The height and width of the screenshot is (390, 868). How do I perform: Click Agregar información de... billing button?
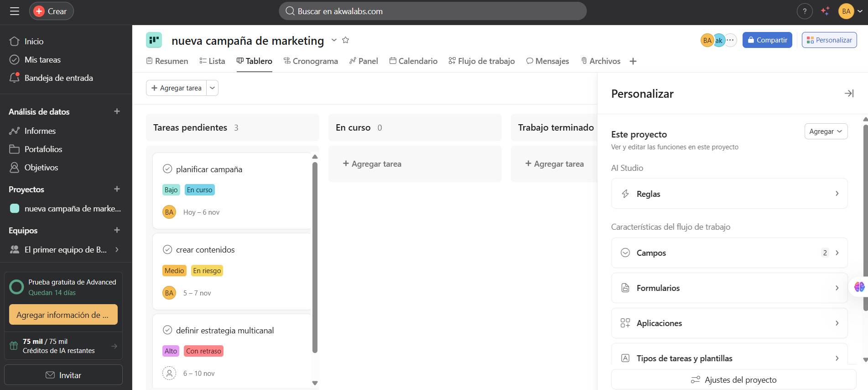tap(63, 315)
